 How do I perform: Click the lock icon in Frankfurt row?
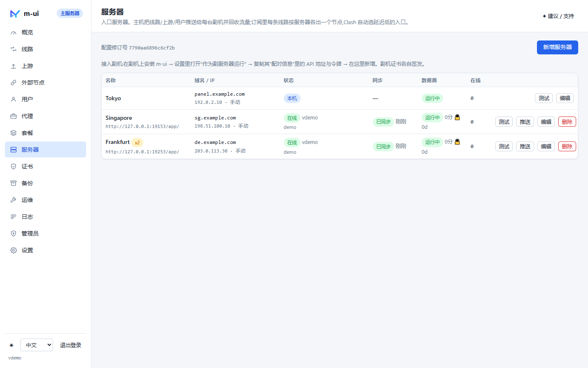click(x=457, y=142)
